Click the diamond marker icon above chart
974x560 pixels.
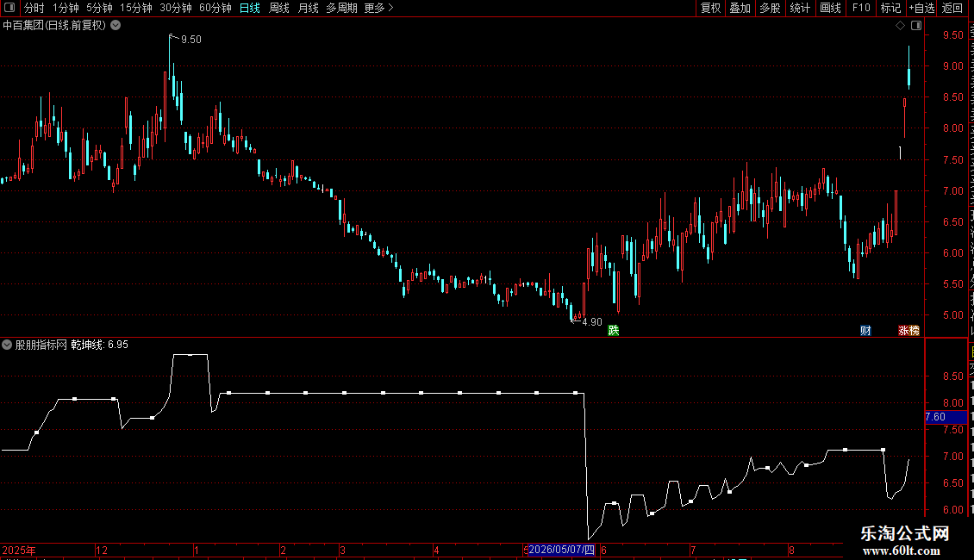point(900,26)
